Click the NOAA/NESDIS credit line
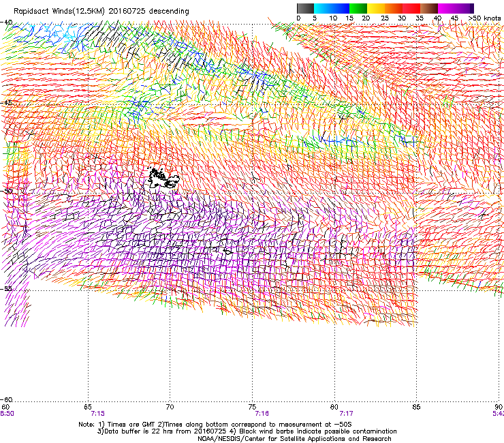 point(294,439)
